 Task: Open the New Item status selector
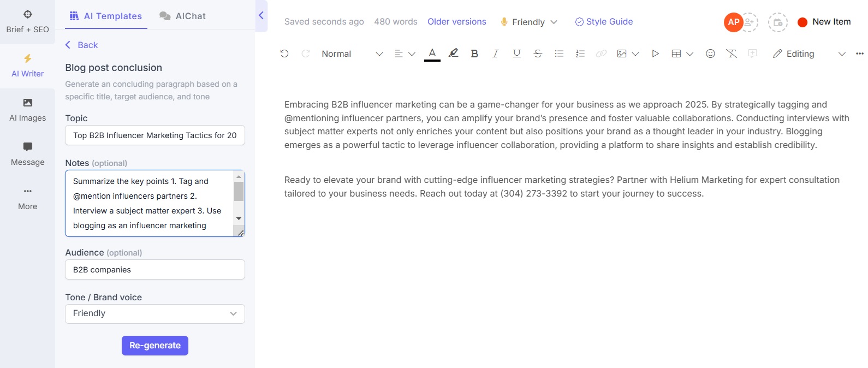pos(824,22)
